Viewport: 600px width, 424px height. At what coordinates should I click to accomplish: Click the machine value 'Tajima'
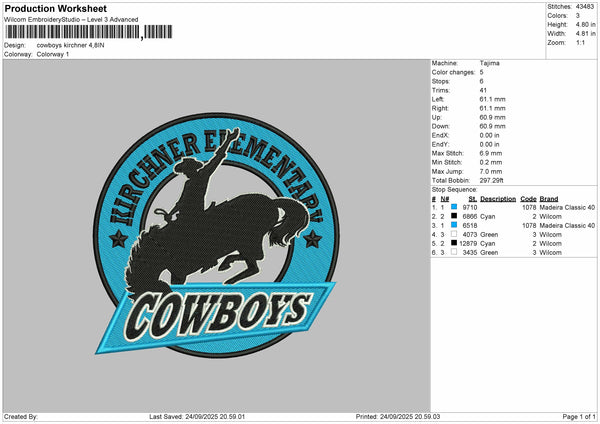489,63
